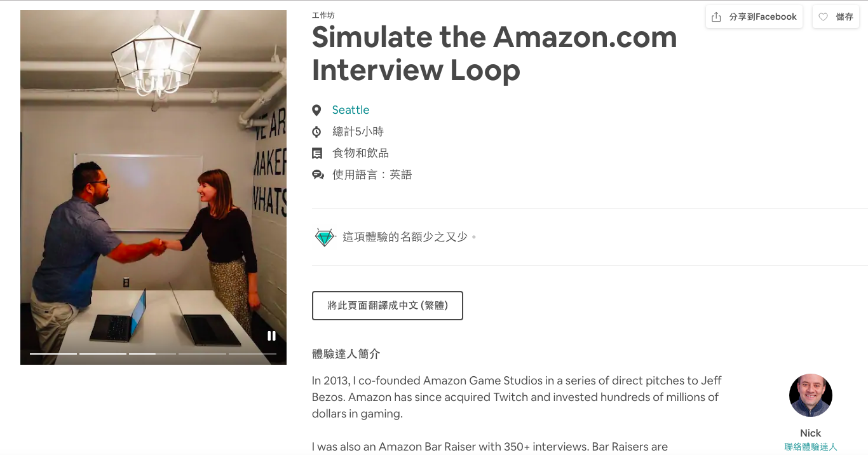This screenshot has height=455, width=868.
Task: Click Nick's profile avatar photo
Action: [x=810, y=395]
